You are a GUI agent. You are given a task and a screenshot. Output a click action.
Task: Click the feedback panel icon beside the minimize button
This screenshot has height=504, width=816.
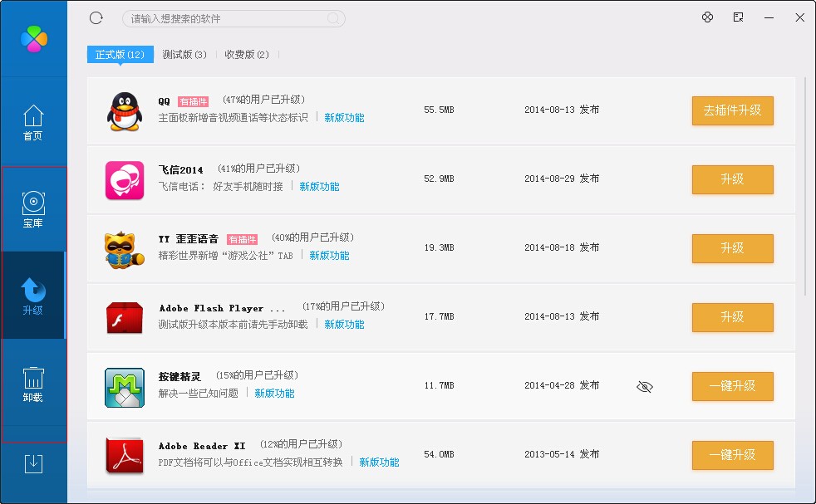738,17
